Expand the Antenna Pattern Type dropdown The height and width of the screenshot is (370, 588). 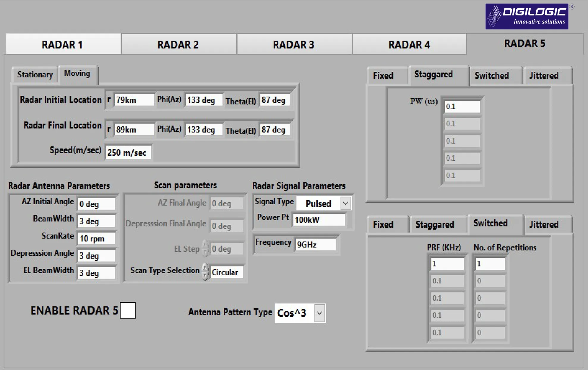319,313
